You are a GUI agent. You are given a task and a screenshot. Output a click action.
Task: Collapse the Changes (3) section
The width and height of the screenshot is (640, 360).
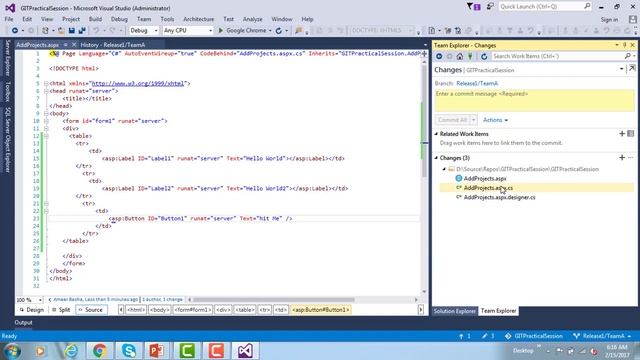pyautogui.click(x=436, y=158)
